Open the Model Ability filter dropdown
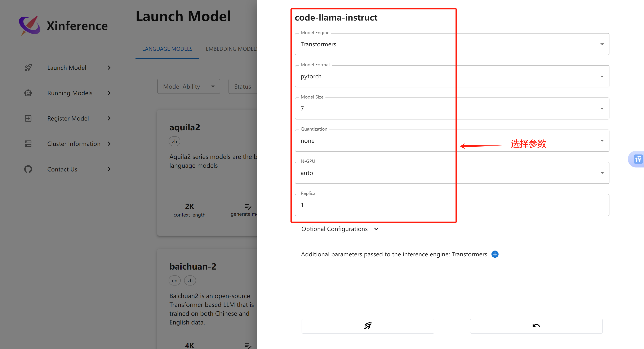The height and width of the screenshot is (349, 644). 188,86
